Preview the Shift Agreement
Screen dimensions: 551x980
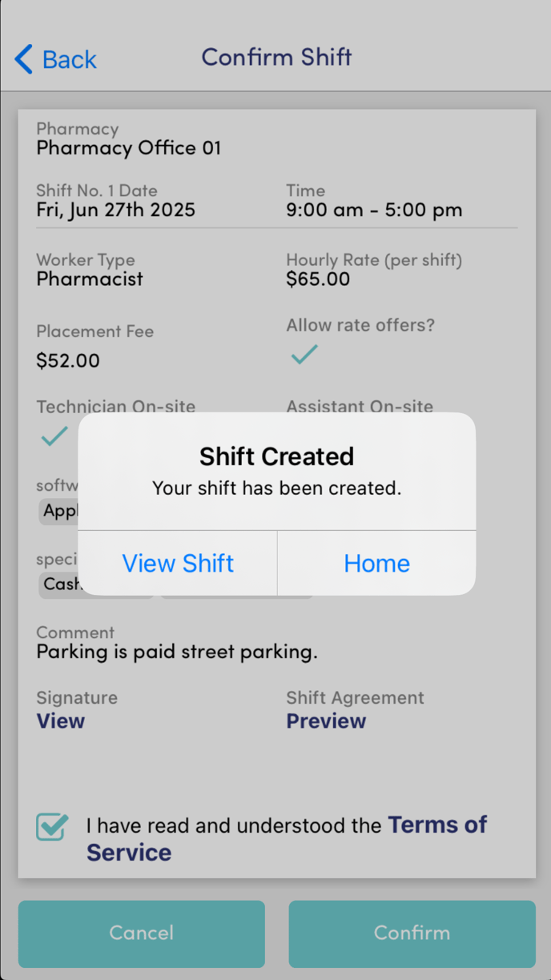326,721
